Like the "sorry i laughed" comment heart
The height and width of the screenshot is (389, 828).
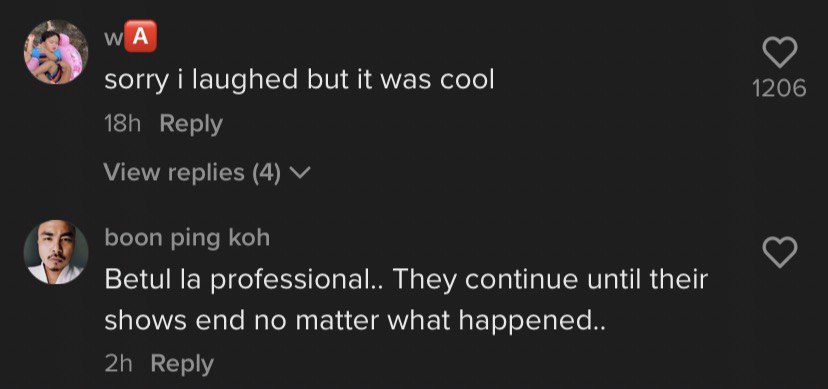(779, 52)
